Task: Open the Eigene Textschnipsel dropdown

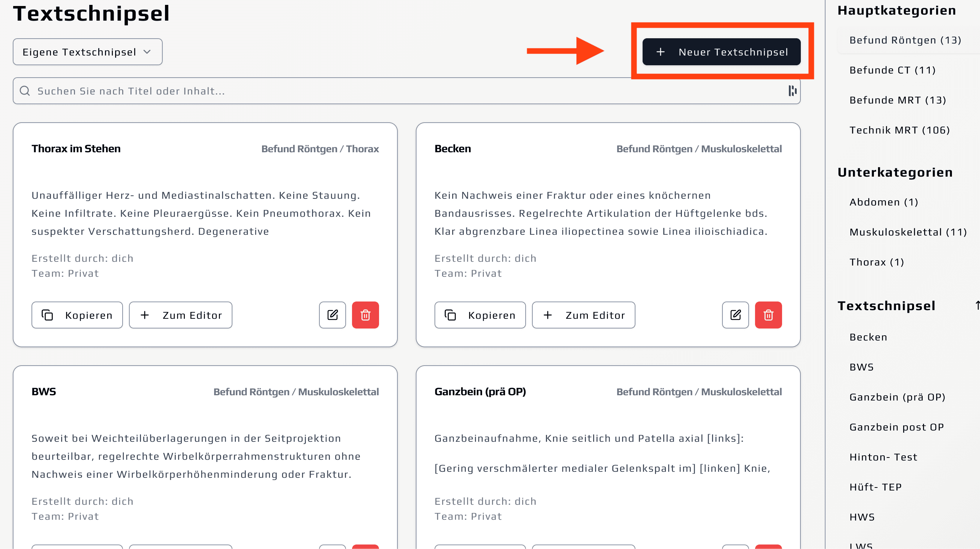Action: [87, 52]
